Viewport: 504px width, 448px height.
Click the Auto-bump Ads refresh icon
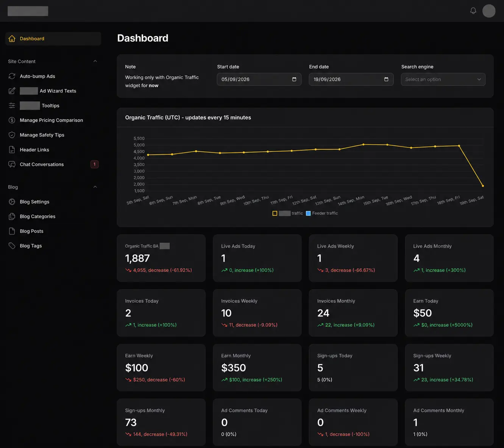(12, 76)
